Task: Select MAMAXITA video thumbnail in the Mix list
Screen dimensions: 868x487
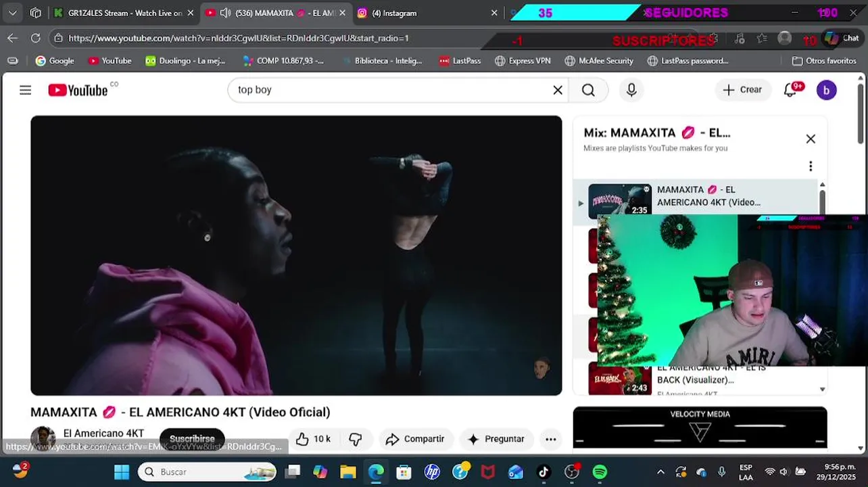Action: (x=620, y=200)
